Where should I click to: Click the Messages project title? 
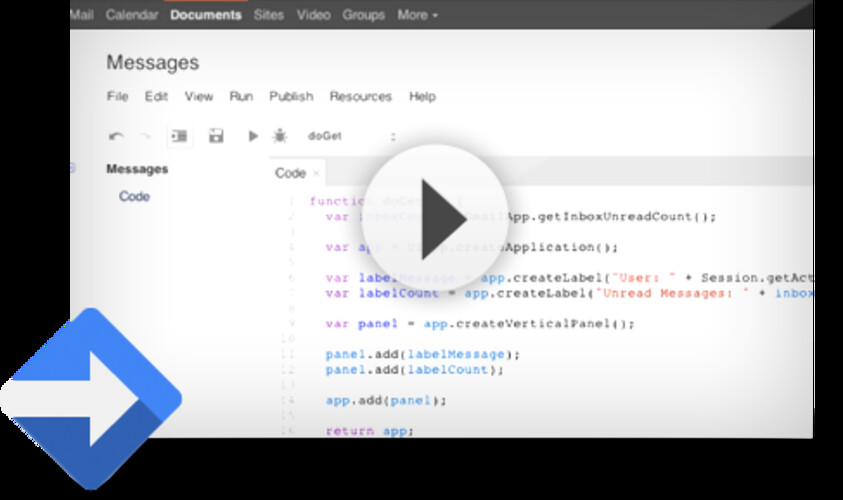click(x=152, y=63)
